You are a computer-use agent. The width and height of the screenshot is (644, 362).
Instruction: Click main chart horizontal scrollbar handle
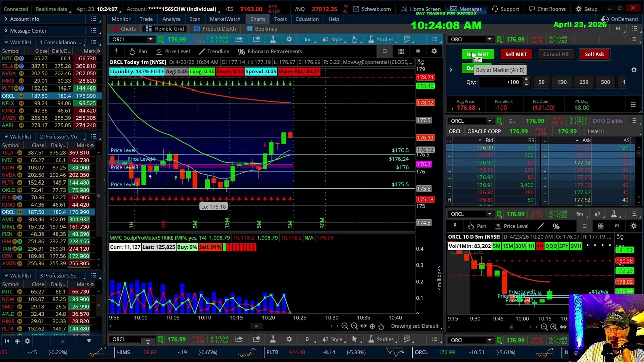(256, 326)
